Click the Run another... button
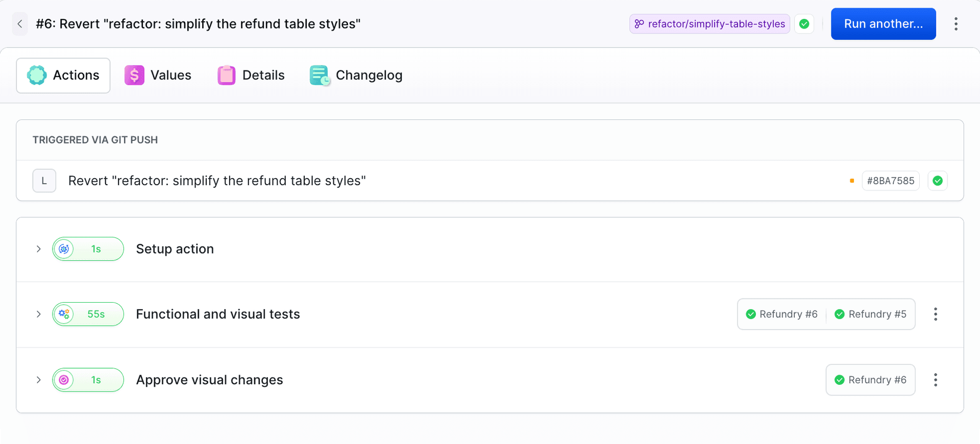This screenshot has height=444, width=980. point(883,24)
